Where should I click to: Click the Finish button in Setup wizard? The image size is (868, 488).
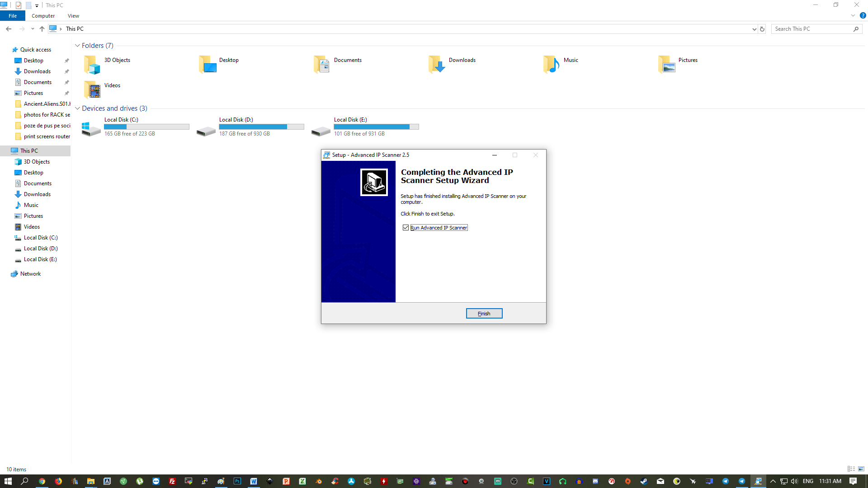click(484, 314)
